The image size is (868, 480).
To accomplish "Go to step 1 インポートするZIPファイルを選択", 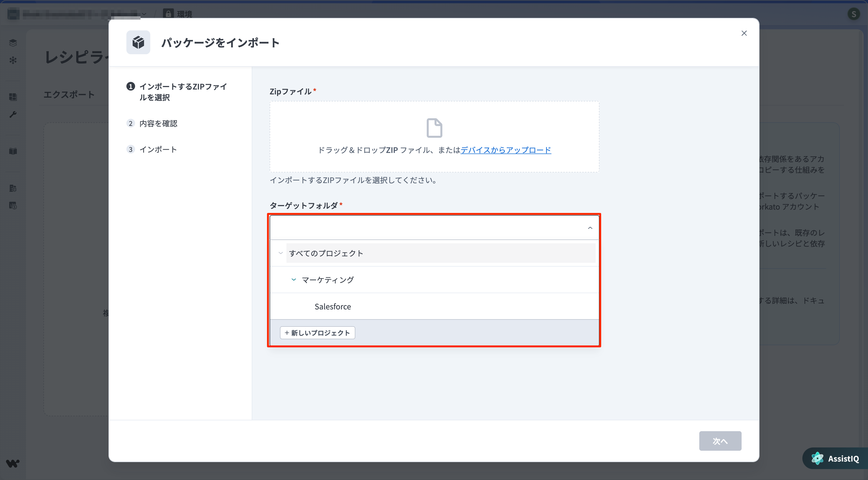I will click(x=177, y=92).
